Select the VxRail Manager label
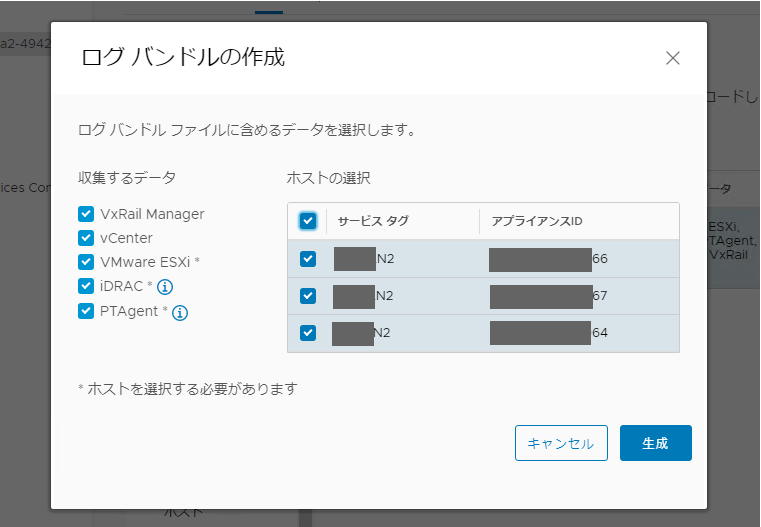The width and height of the screenshot is (761, 527). coord(152,214)
